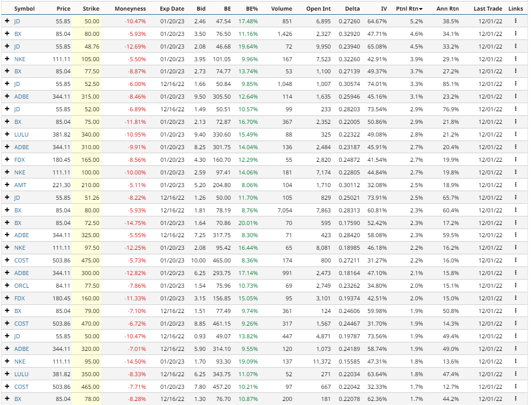Select the 85.1% Ann Rtn cell
The height and width of the screenshot is (405, 532).
pos(451,84)
